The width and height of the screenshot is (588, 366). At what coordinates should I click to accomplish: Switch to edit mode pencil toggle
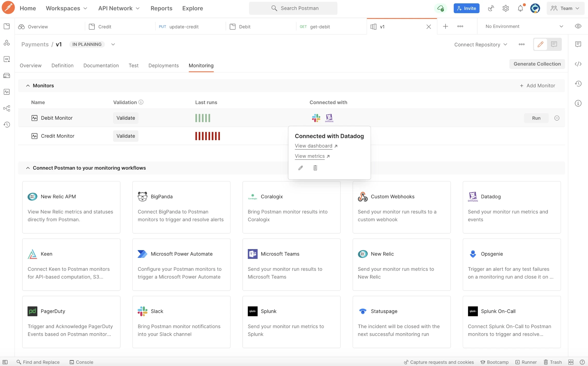(540, 44)
